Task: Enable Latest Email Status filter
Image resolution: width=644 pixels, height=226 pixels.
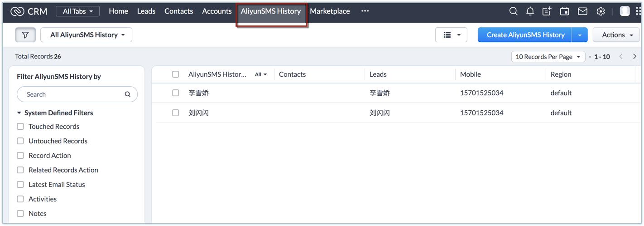Action: click(20, 185)
